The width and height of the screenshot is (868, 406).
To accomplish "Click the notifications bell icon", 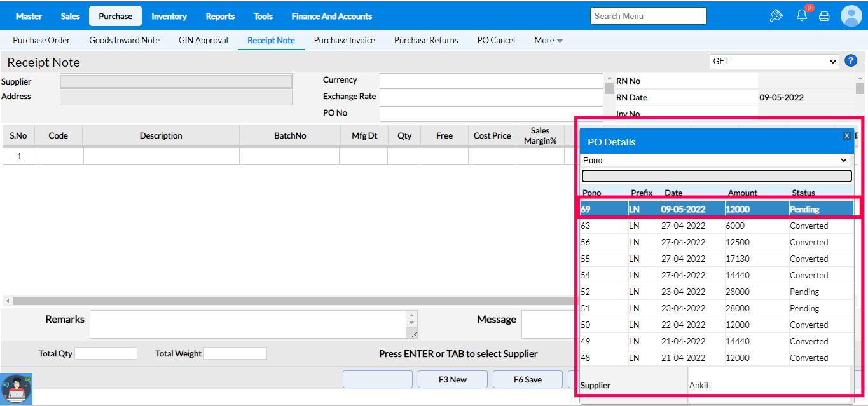I will (x=801, y=16).
